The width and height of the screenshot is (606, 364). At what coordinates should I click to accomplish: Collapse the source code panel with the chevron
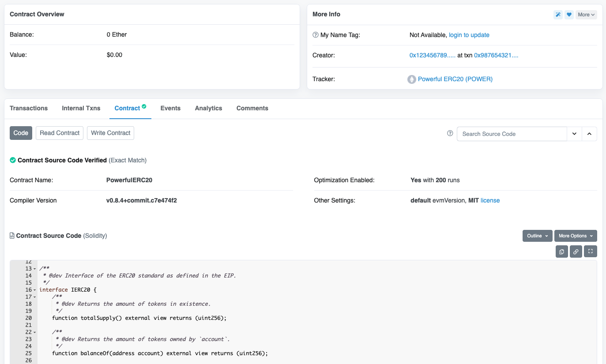590,134
